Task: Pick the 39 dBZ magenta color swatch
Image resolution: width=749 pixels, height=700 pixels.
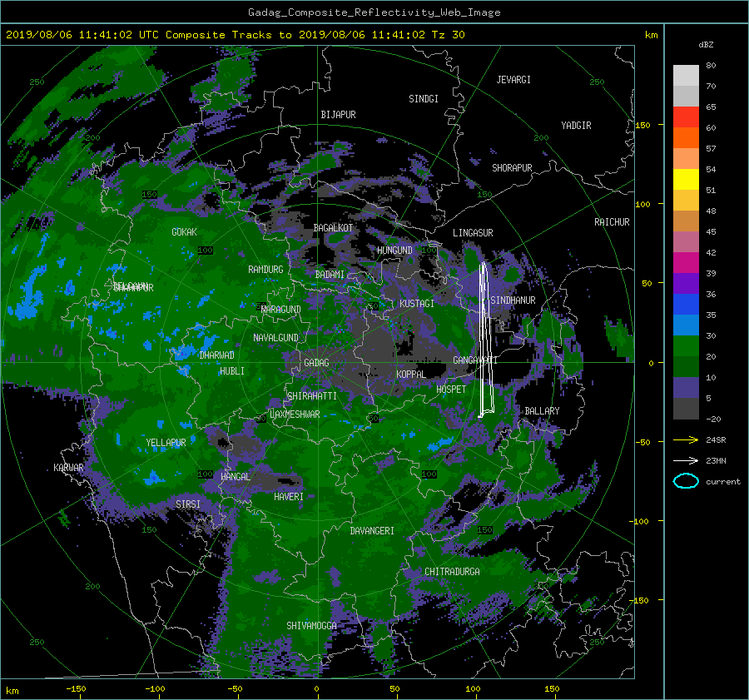Action: click(686, 263)
